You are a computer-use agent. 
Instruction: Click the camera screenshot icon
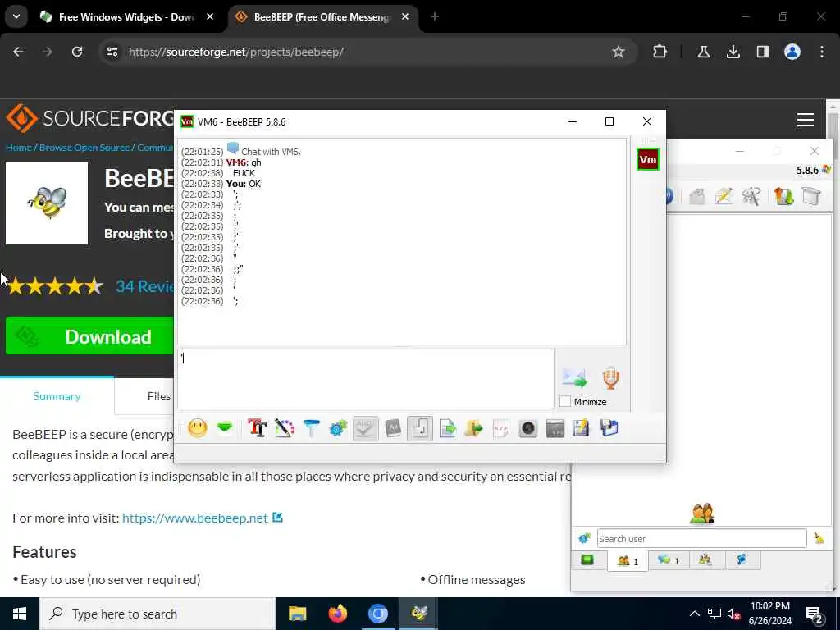528,428
